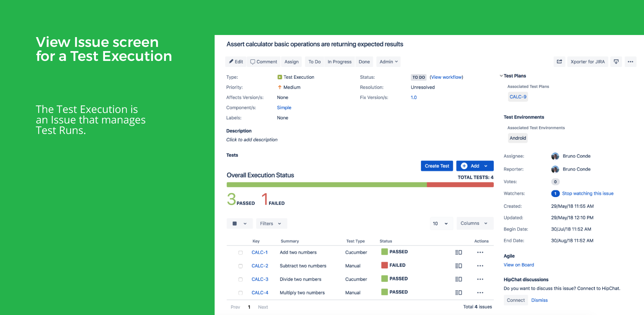Screen dimensions: 644x315
Task: Click the Create Test button
Action: (x=437, y=166)
